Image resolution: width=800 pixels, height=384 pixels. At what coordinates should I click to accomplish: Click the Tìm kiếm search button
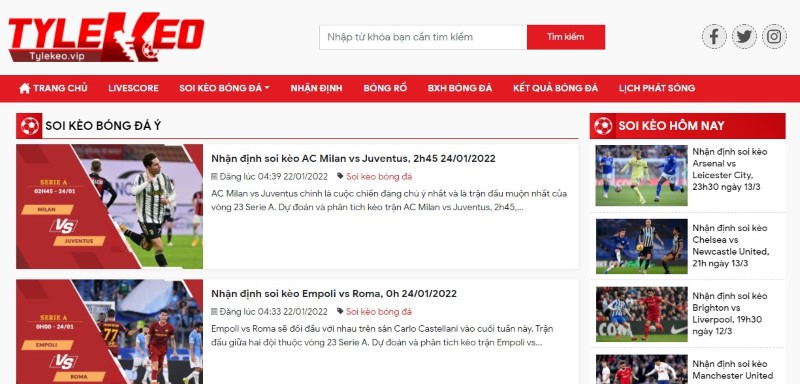point(566,37)
